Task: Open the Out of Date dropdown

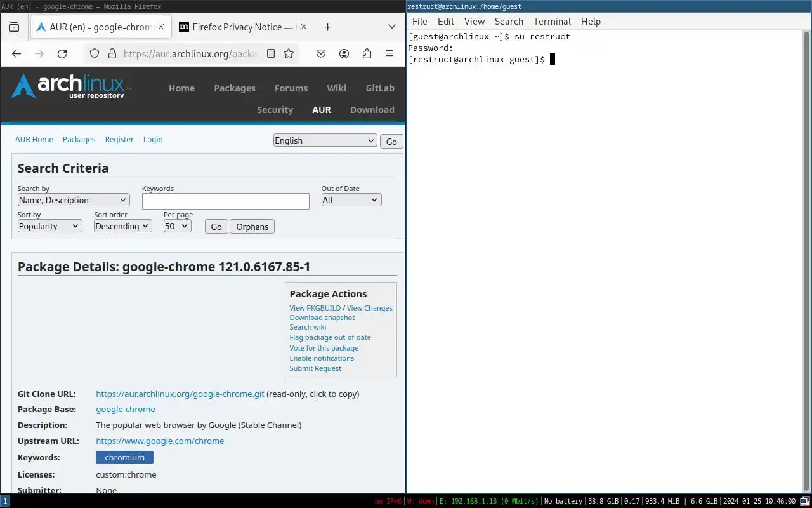Action: point(351,200)
